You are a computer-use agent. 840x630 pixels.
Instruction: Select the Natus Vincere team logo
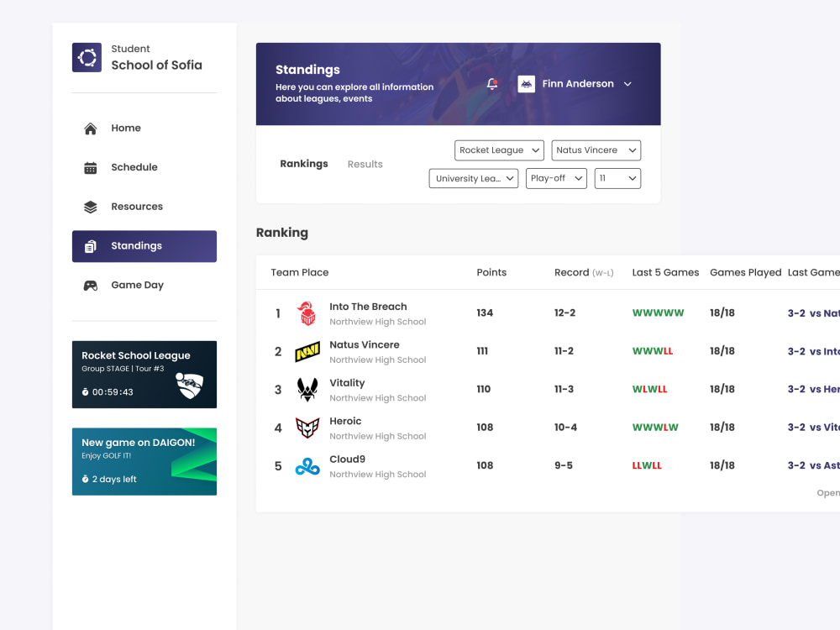click(x=307, y=351)
